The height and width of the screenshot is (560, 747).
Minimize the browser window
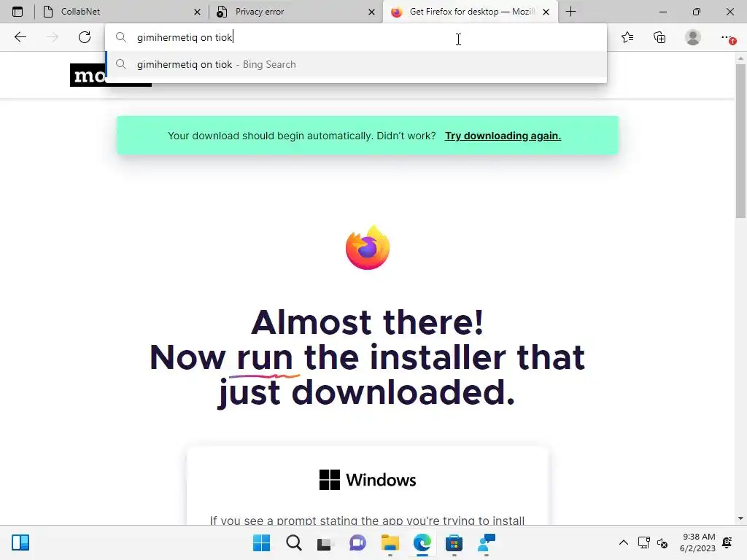[662, 12]
